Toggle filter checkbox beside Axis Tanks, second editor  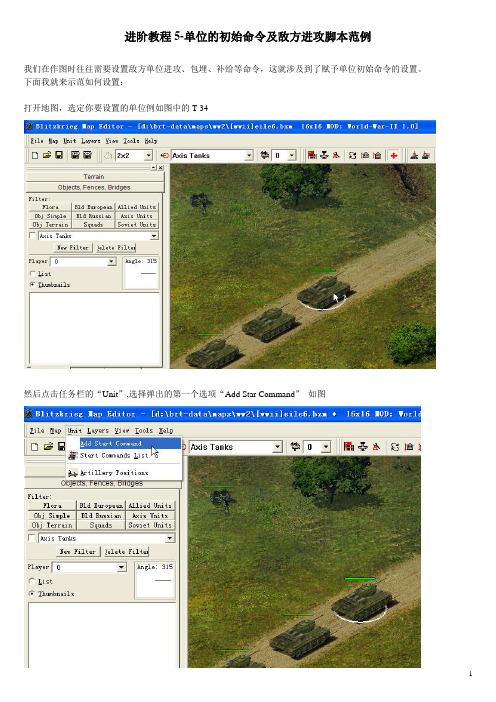point(32,538)
